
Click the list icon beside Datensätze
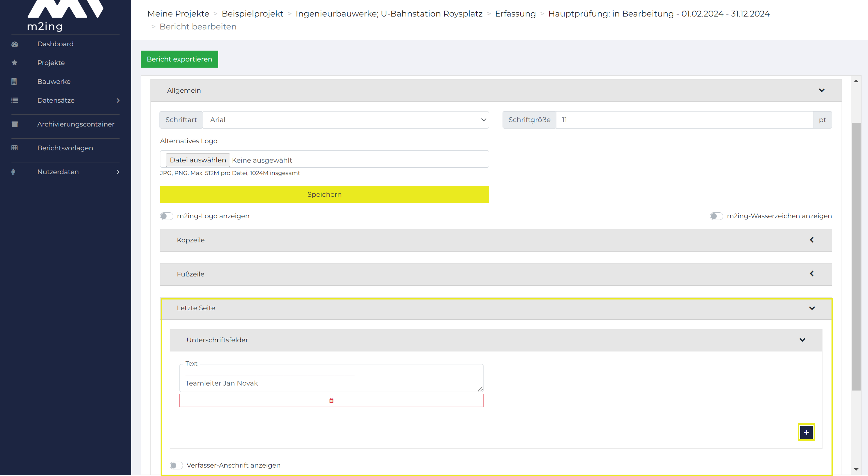(14, 100)
